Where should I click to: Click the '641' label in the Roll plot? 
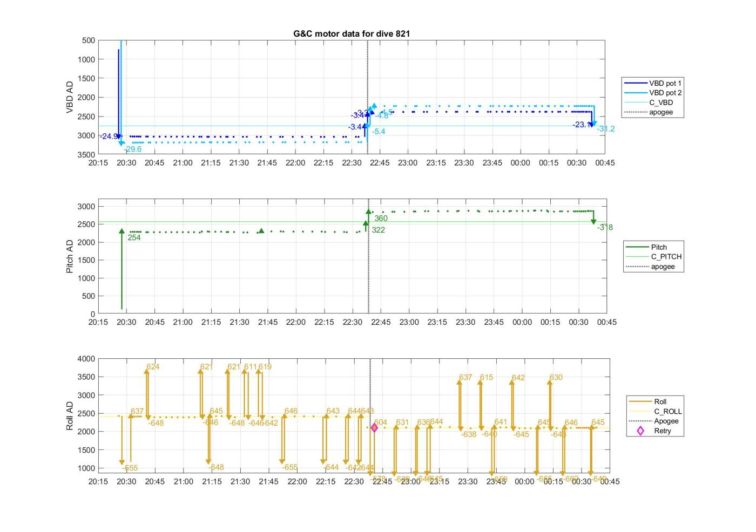pyautogui.click(x=501, y=422)
